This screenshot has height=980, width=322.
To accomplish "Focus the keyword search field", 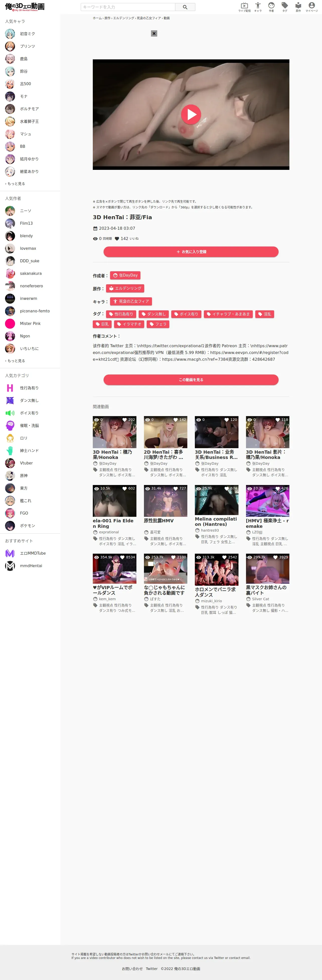I will 128,7.
